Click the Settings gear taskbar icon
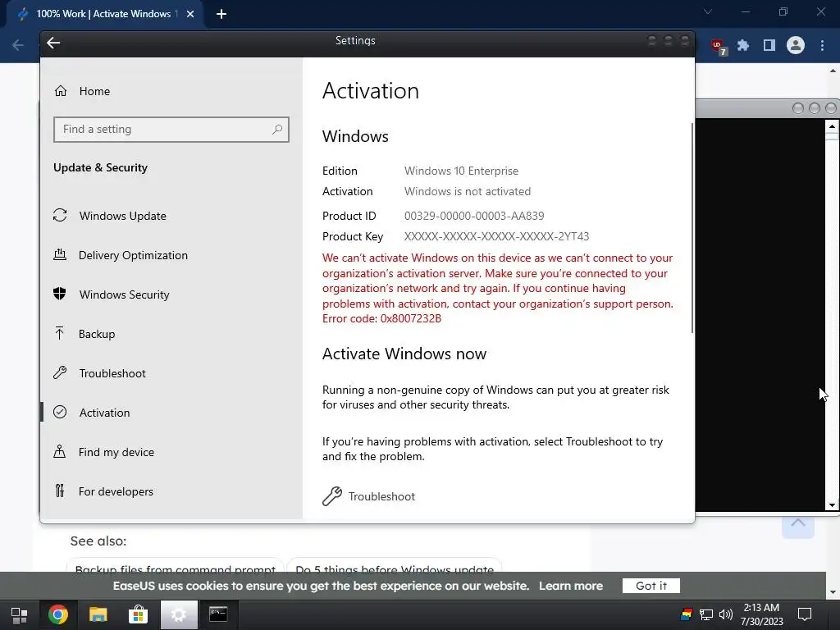840x630 pixels. click(x=179, y=614)
